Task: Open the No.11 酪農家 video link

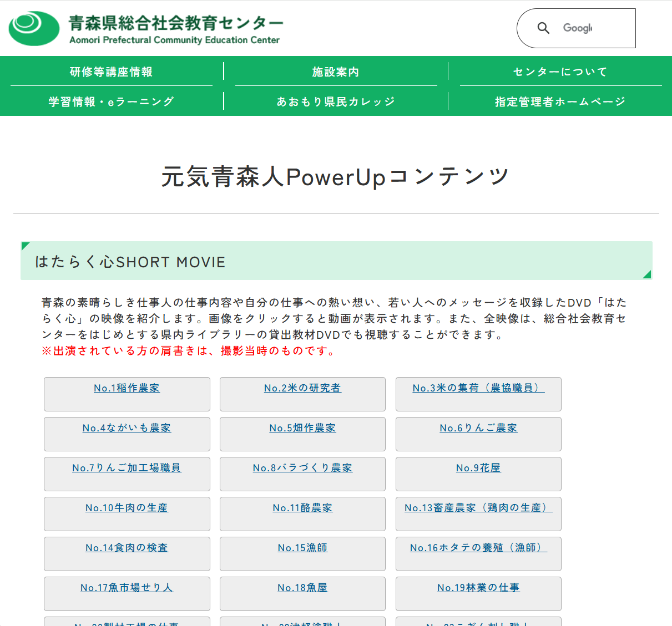Action: pos(302,508)
